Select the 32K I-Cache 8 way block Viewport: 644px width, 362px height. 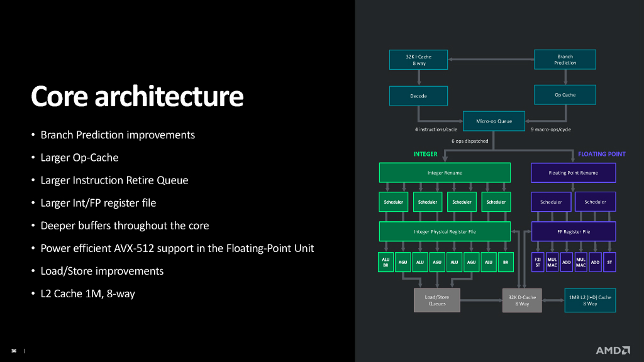(x=418, y=60)
